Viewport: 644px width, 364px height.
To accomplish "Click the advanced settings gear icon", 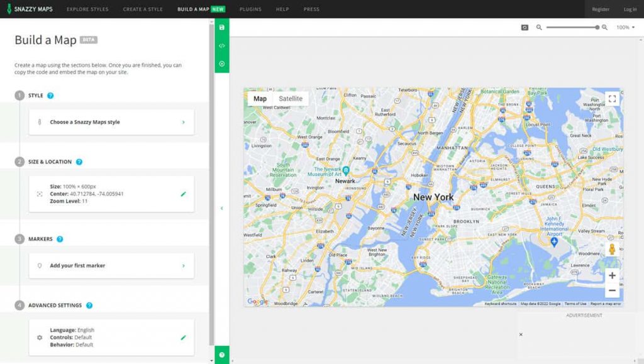I will [40, 338].
